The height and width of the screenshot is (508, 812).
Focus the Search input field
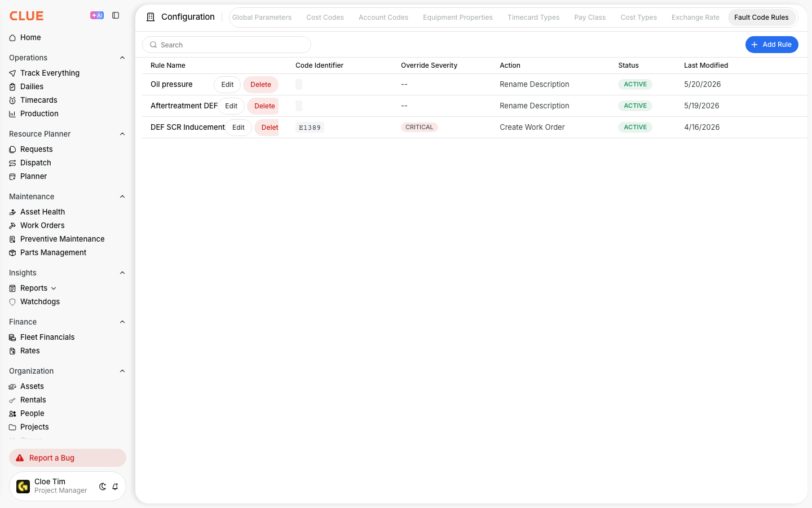point(227,45)
